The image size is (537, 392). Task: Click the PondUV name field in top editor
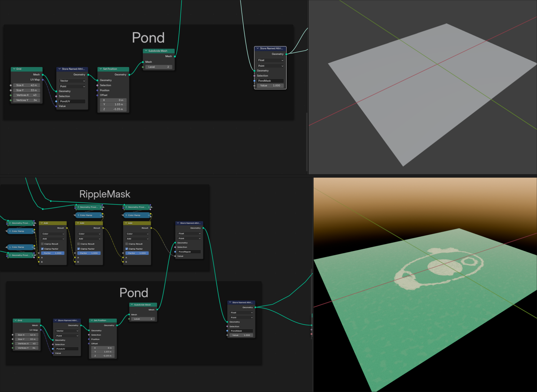click(72, 101)
